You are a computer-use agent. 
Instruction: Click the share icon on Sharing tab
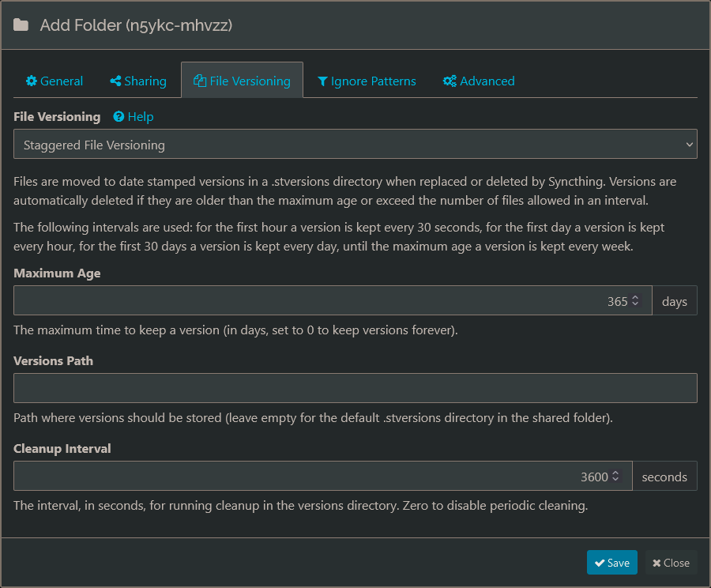115,81
